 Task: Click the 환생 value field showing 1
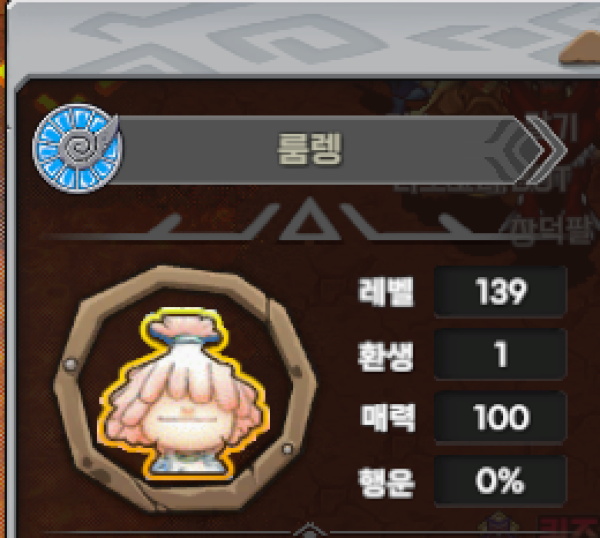501,354
